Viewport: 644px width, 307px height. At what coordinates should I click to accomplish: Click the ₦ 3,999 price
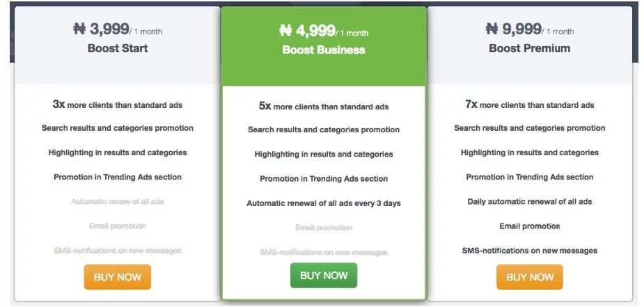tap(101, 29)
